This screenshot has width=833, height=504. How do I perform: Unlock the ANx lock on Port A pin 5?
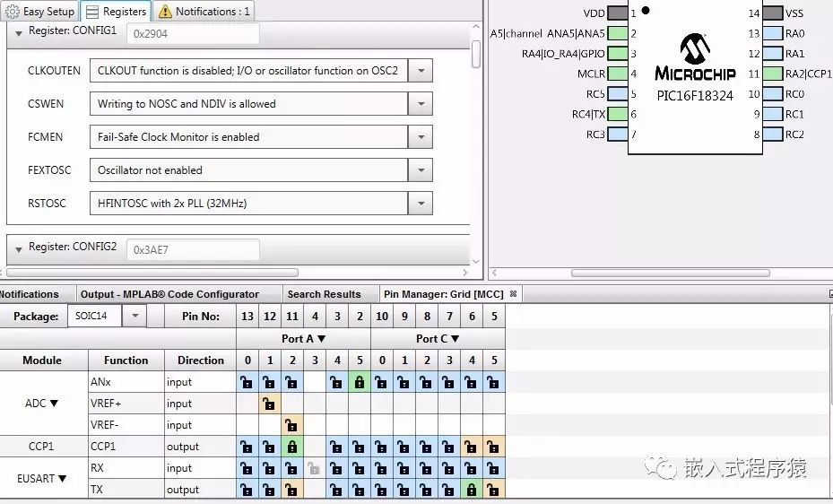[x=360, y=382]
